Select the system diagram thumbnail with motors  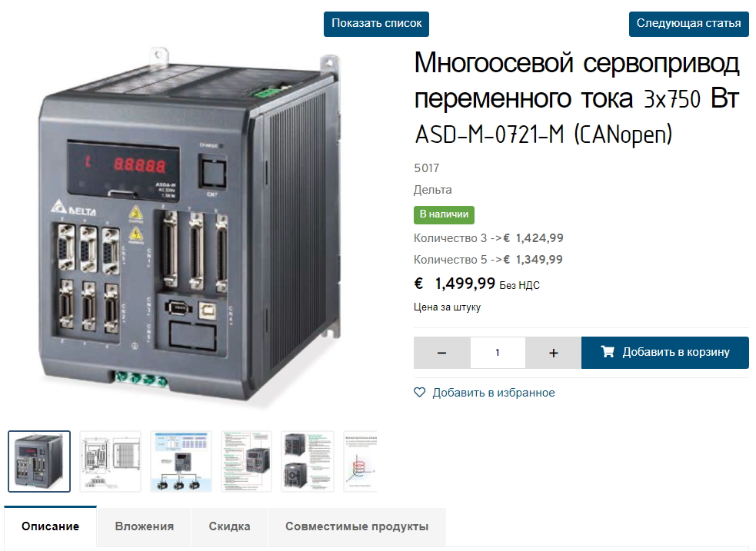click(182, 461)
